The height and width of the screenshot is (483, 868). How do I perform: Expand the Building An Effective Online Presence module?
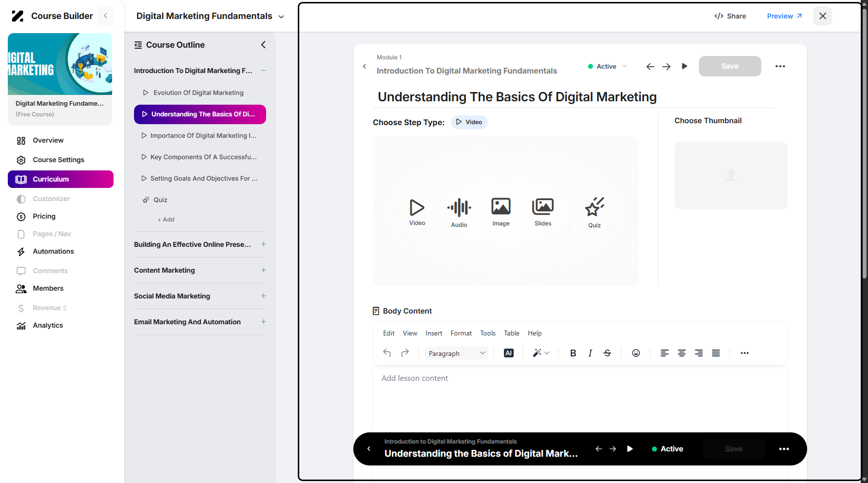point(263,244)
